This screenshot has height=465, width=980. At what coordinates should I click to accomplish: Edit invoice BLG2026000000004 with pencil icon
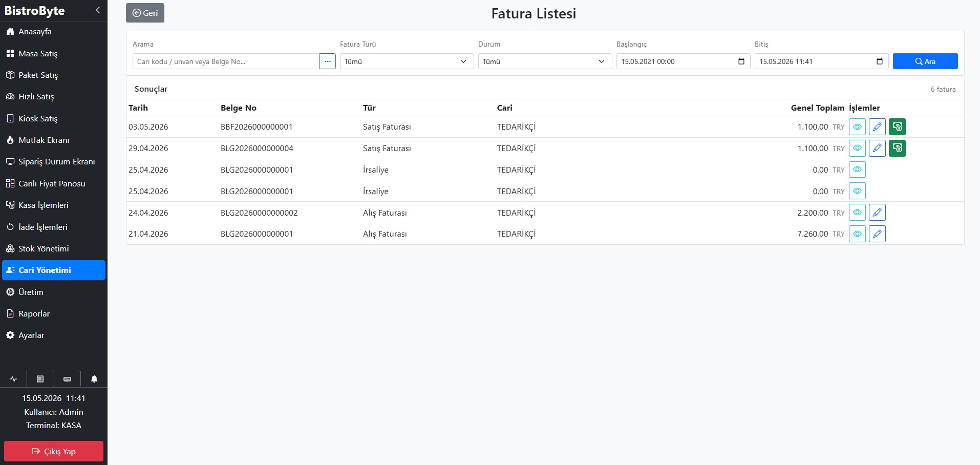tap(877, 148)
